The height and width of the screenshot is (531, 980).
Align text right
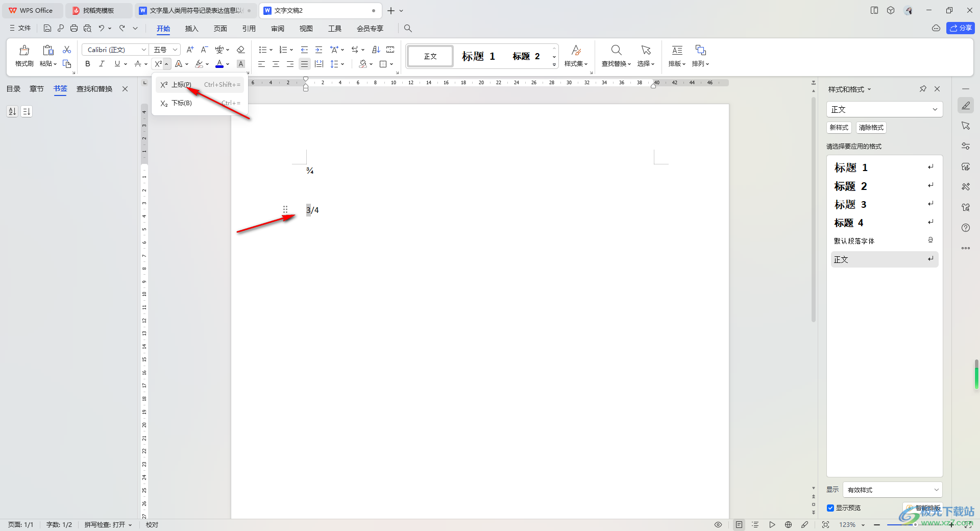290,64
